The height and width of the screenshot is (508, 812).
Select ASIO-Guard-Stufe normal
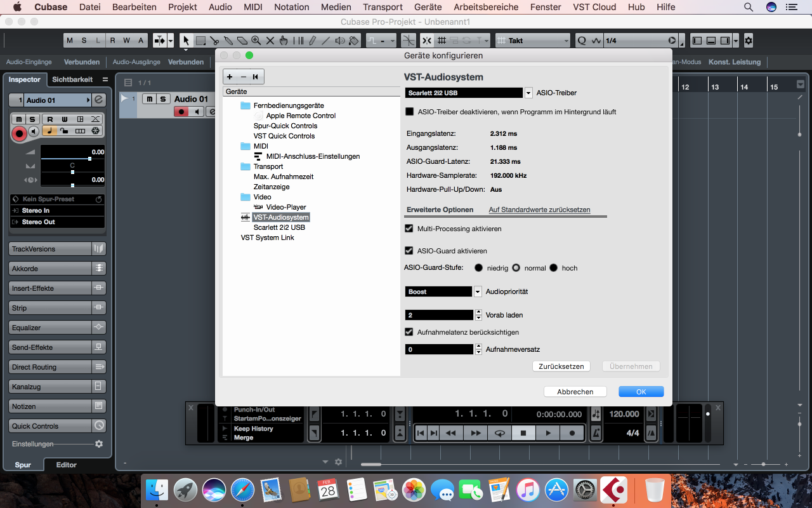(516, 268)
